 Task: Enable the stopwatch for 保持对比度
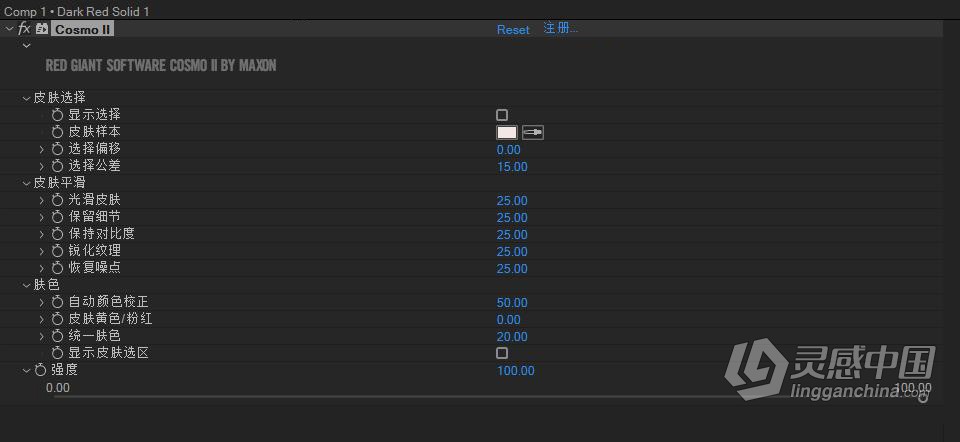click(x=58, y=234)
